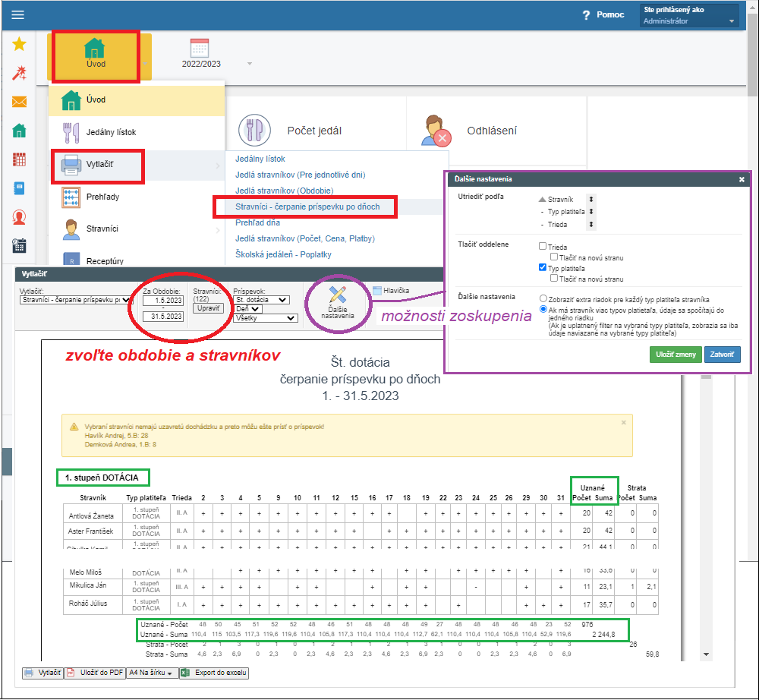Click the Hlavička header icon
This screenshot has height=700, width=759.
(377, 291)
